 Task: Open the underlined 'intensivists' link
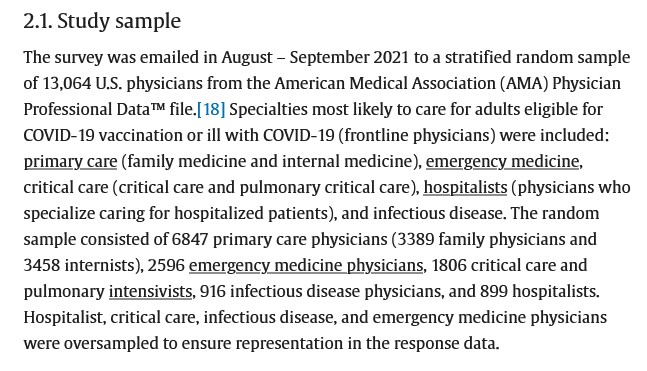150,291
